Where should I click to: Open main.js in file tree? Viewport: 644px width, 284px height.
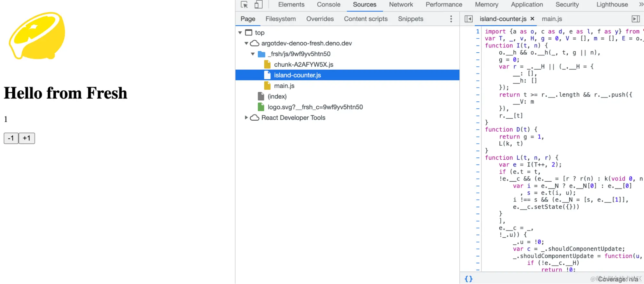click(284, 86)
